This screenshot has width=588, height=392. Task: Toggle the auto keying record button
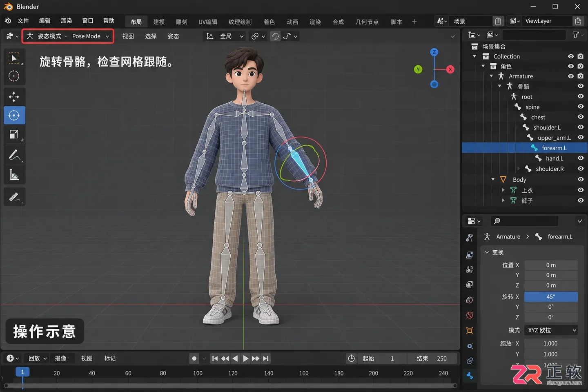(x=194, y=359)
